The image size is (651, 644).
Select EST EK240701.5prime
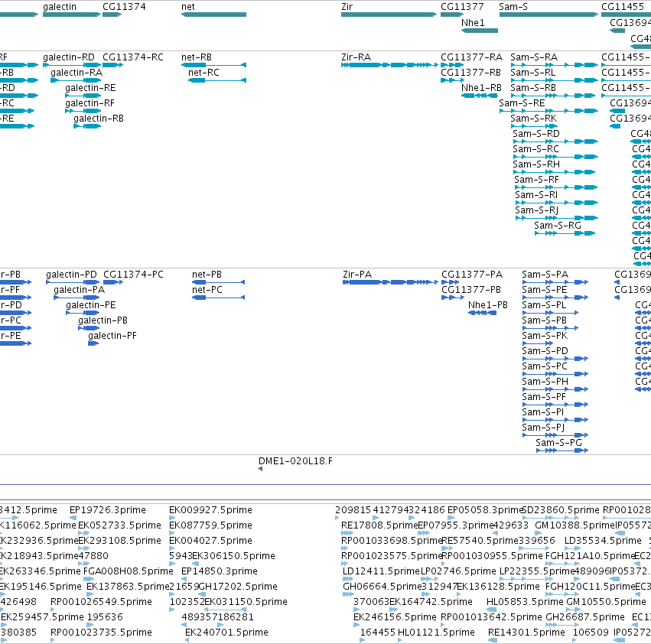pyautogui.click(x=188, y=640)
